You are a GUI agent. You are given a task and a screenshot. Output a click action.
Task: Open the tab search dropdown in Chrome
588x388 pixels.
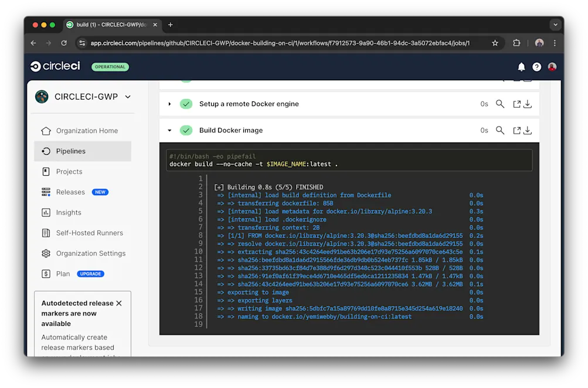(x=555, y=25)
